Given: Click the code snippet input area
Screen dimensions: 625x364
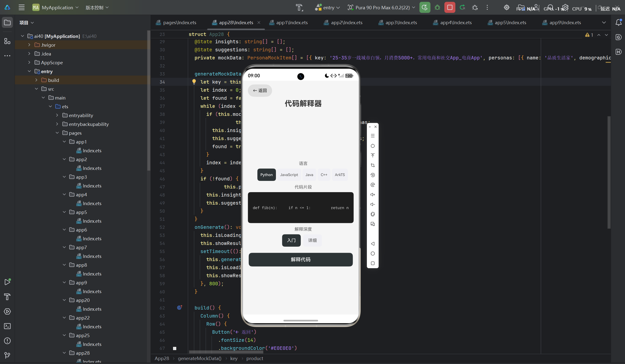Looking at the screenshot, I should click(301, 208).
